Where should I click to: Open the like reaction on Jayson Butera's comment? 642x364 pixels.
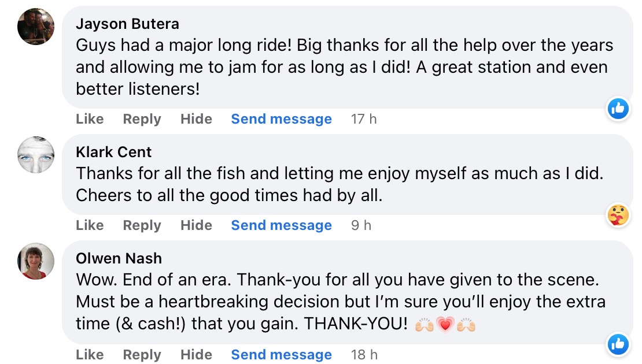click(618, 108)
